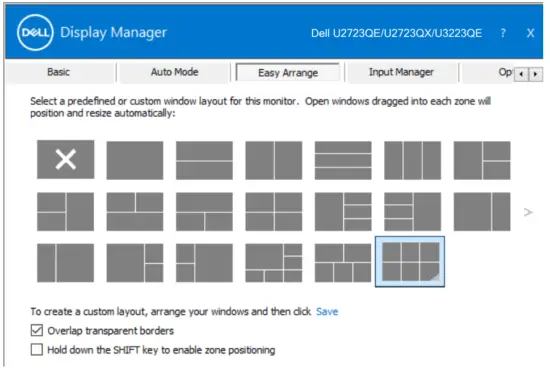
Task: Pick layout with narrow left, wide right column
Action: (66, 263)
